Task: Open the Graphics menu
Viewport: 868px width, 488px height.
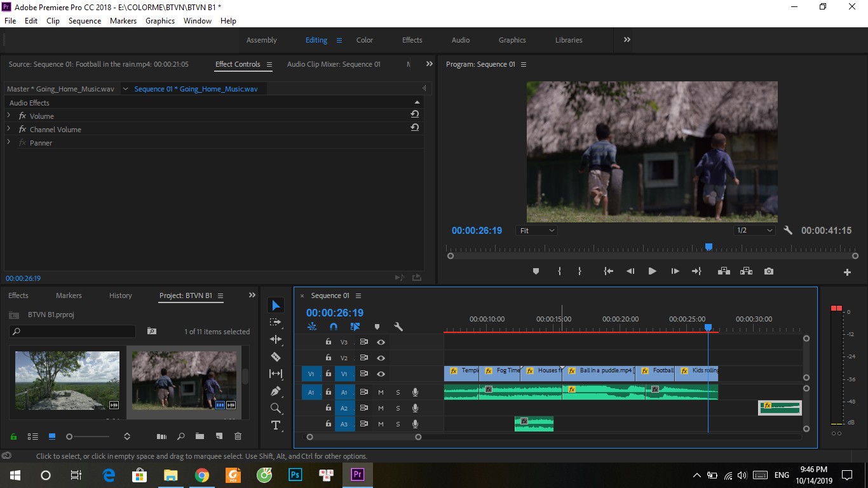Action: 160,20
